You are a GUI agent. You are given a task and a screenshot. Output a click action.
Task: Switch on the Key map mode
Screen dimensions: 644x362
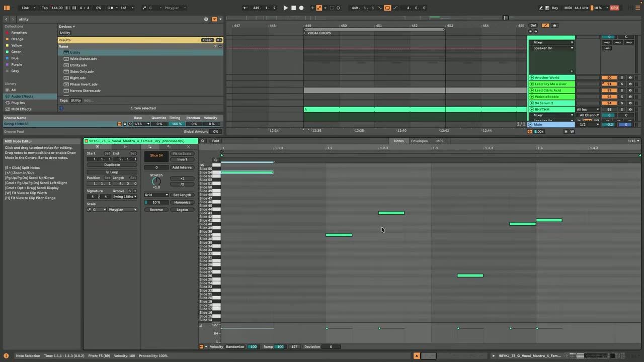click(555, 8)
